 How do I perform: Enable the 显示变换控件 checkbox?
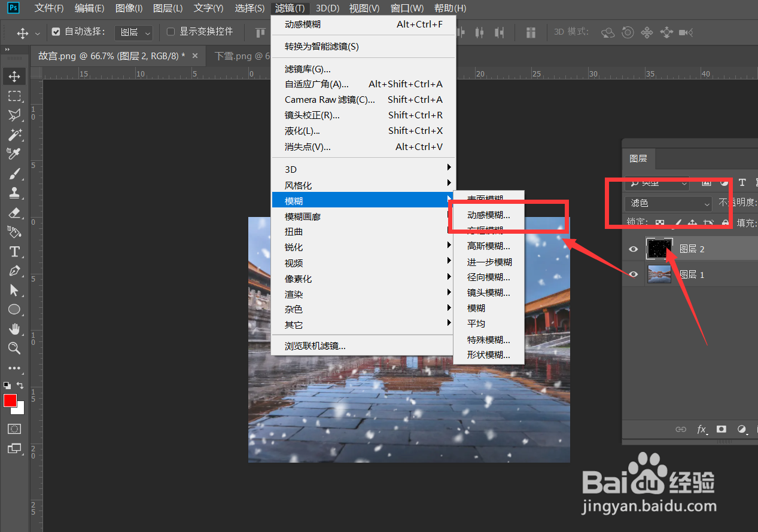(x=171, y=33)
